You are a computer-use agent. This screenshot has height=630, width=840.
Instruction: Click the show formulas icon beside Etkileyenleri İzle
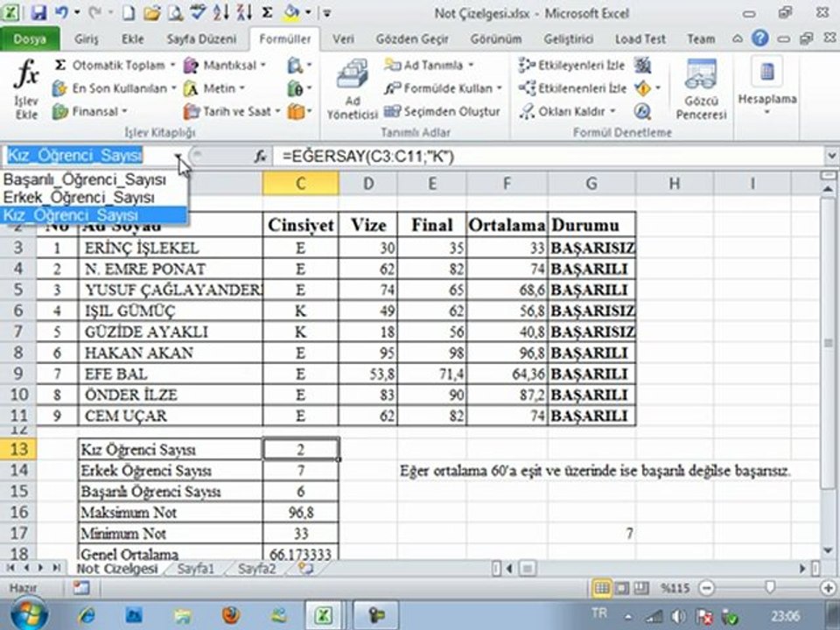pyautogui.click(x=643, y=66)
